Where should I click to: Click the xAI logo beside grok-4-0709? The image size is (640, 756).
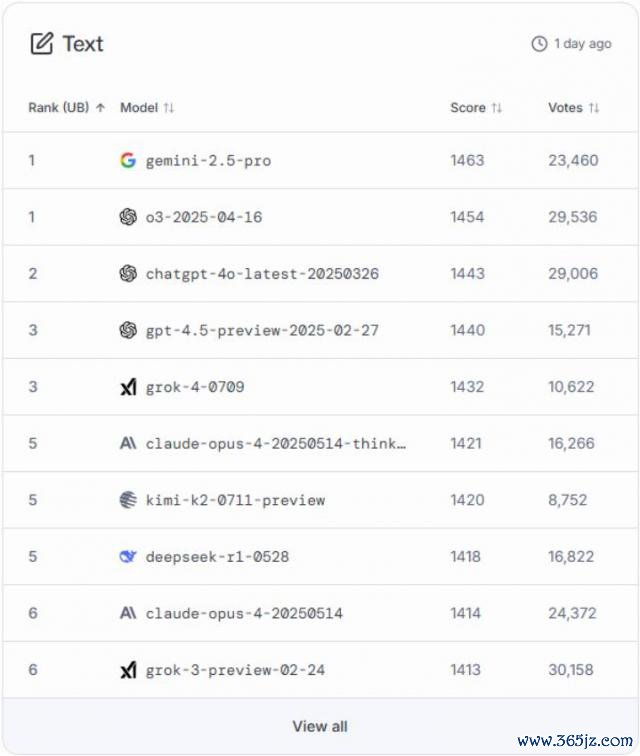point(128,387)
